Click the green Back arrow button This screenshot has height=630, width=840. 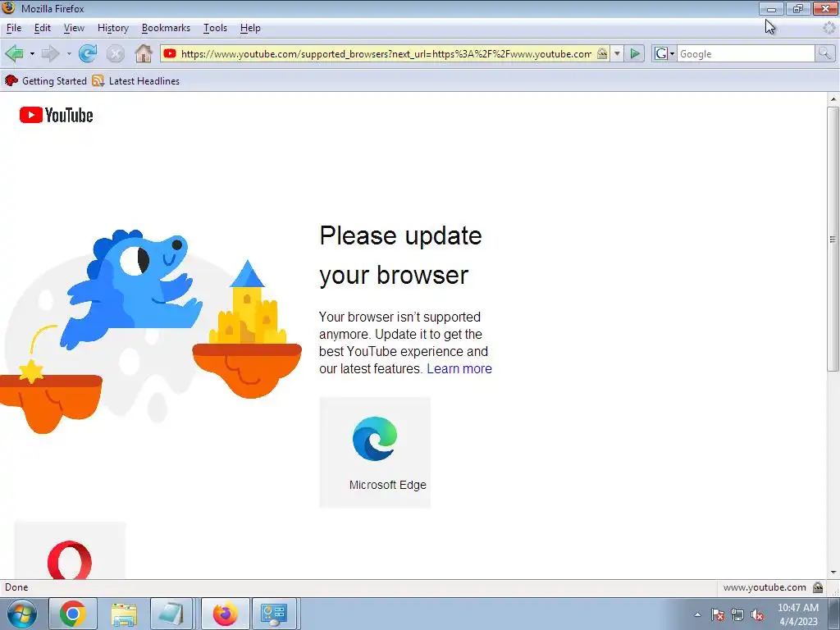(14, 53)
